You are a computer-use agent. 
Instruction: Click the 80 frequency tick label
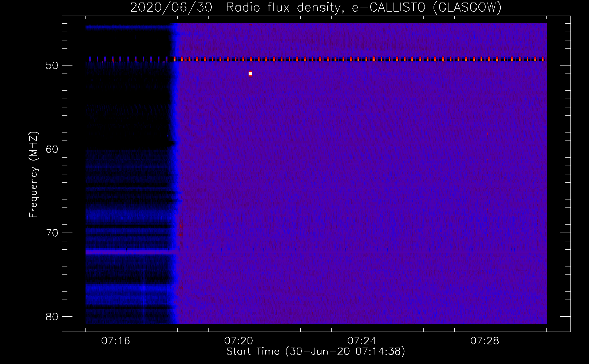(52, 317)
